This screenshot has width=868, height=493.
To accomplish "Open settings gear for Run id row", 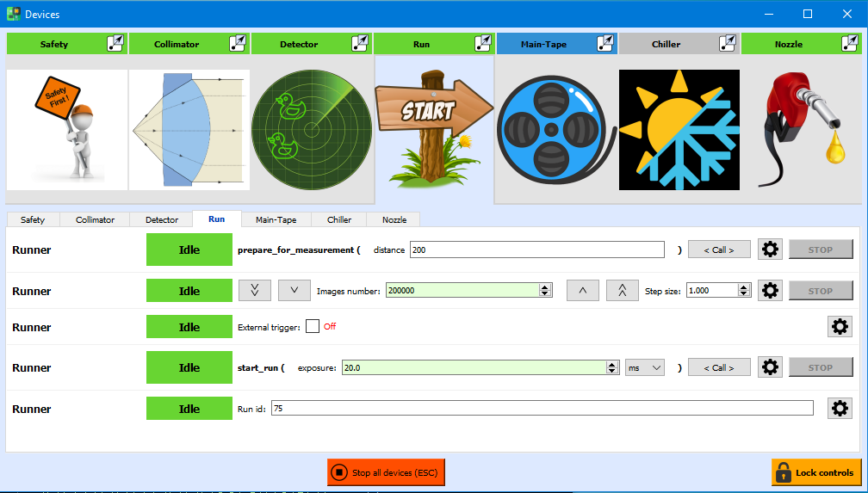I will (x=840, y=409).
